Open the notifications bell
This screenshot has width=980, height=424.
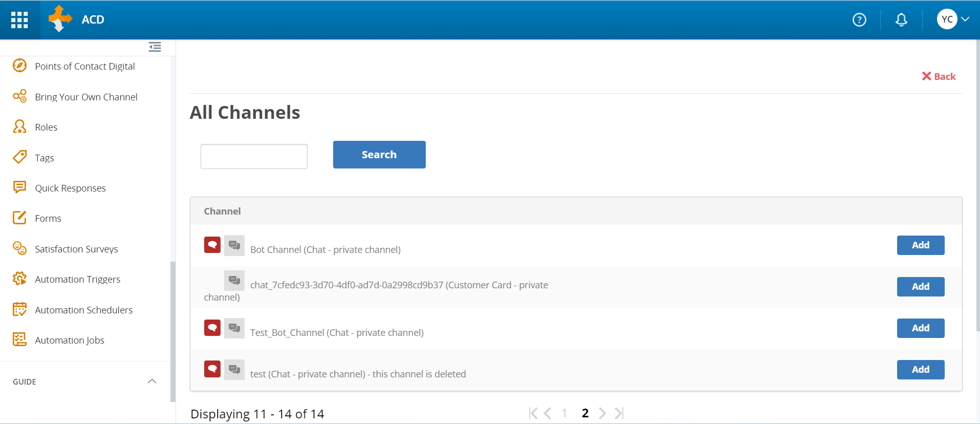(x=901, y=19)
